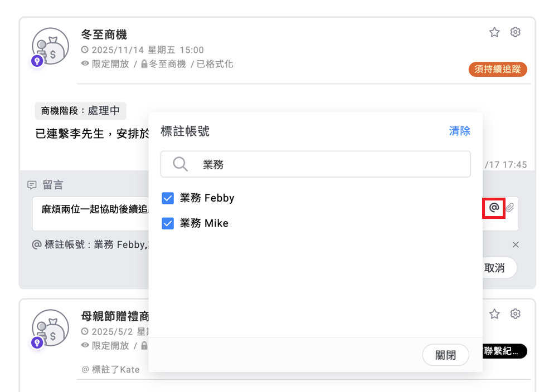Screen dimensions: 554x392
Task: Click the 冬至商機 opportunity avatar icon
Action: click(50, 47)
